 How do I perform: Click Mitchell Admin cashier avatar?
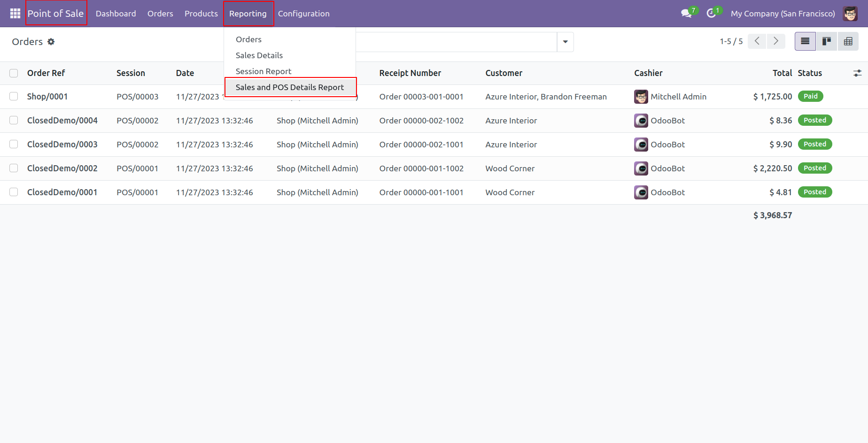(641, 97)
